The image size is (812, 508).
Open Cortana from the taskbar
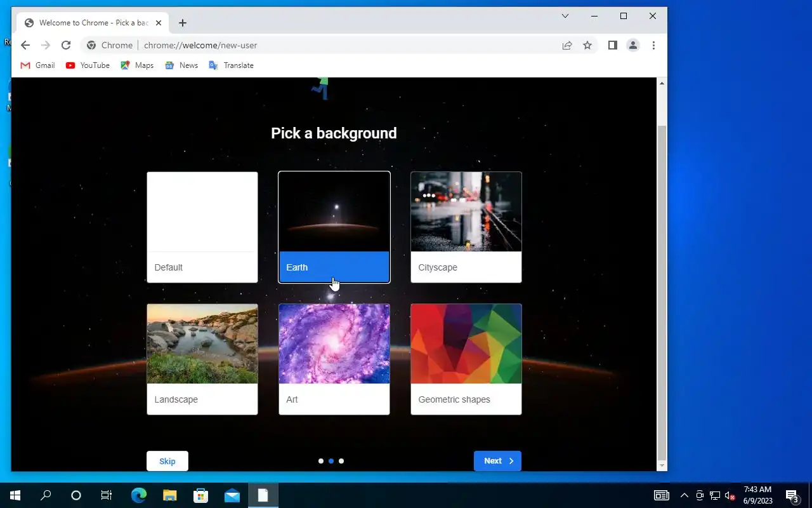76,495
